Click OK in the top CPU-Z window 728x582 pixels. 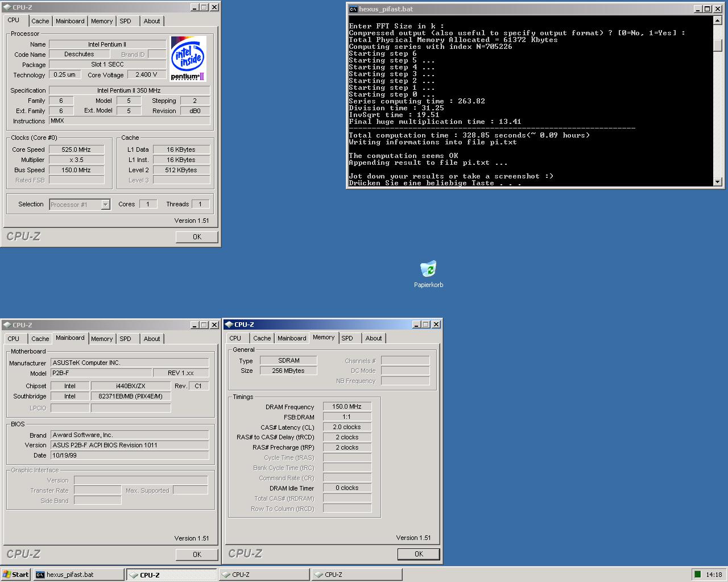tap(197, 237)
